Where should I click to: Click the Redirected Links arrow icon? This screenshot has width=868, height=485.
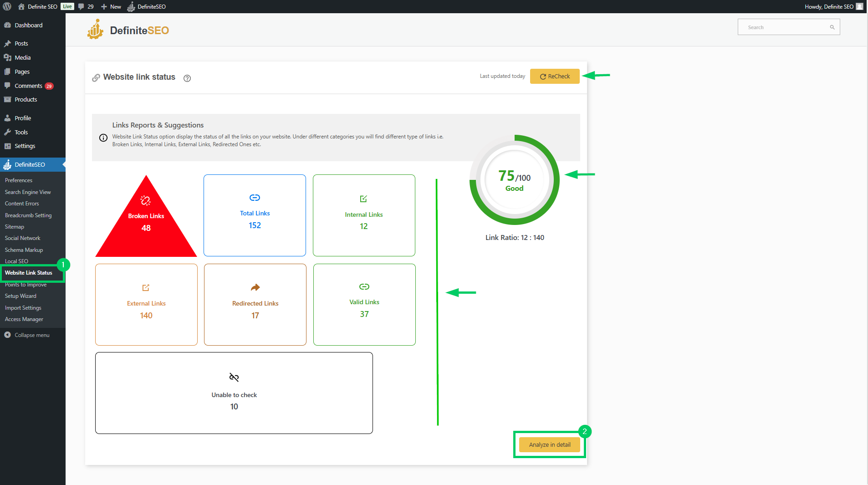click(x=255, y=287)
